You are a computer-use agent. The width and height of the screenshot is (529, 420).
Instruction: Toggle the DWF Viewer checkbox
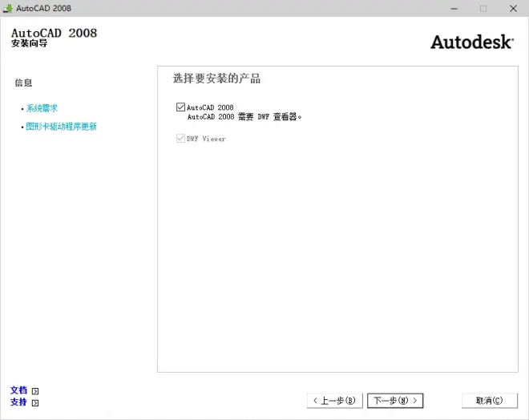pyautogui.click(x=180, y=139)
